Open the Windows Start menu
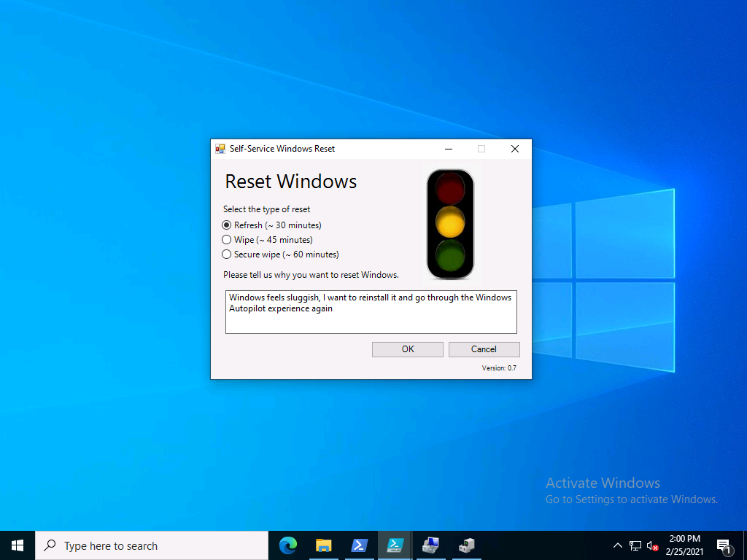 point(18,545)
